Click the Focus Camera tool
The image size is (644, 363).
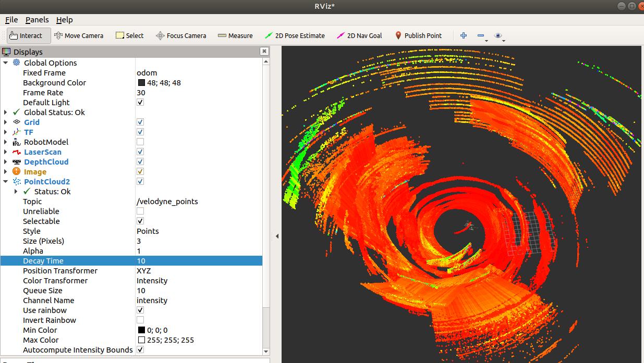pos(181,35)
